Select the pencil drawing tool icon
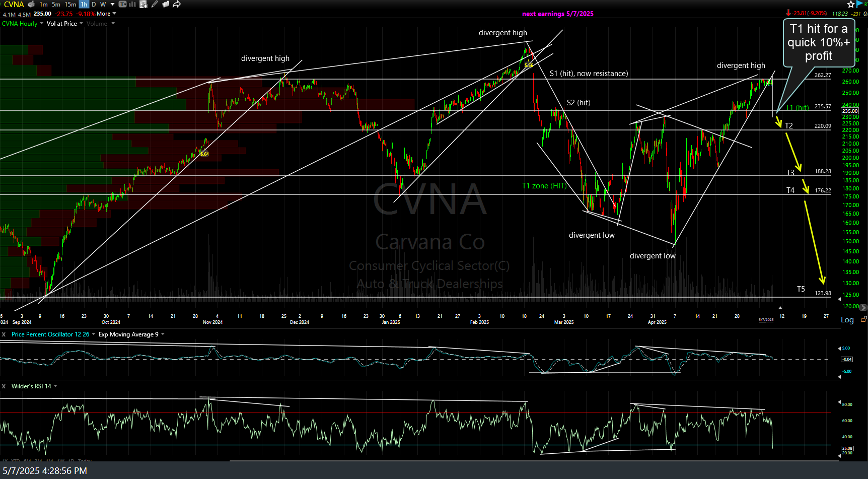 pos(155,5)
